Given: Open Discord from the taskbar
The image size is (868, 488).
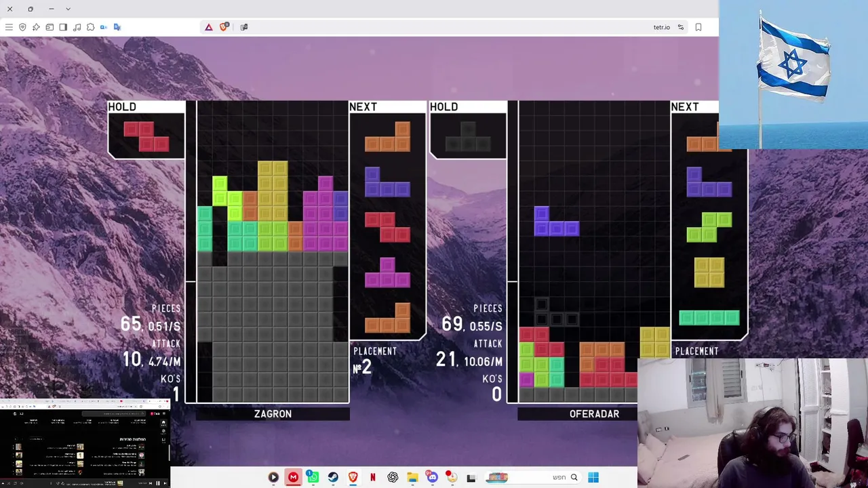Looking at the screenshot, I should click(x=432, y=477).
